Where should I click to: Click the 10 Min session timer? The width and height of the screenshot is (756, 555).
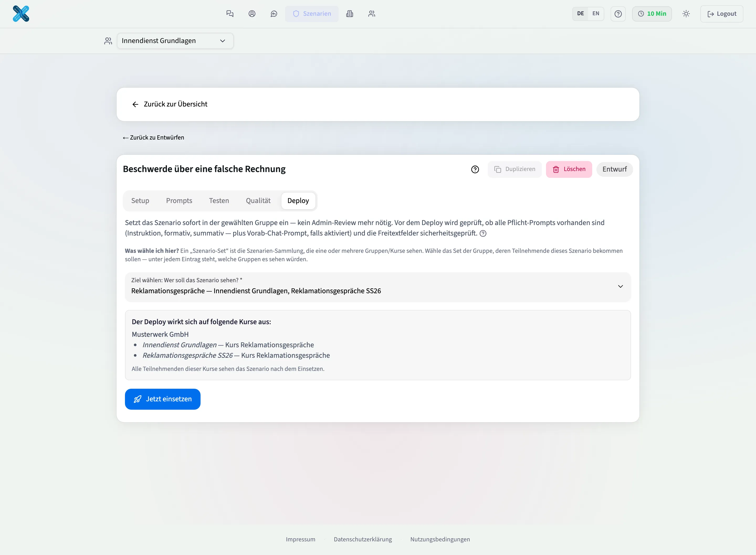click(x=652, y=14)
